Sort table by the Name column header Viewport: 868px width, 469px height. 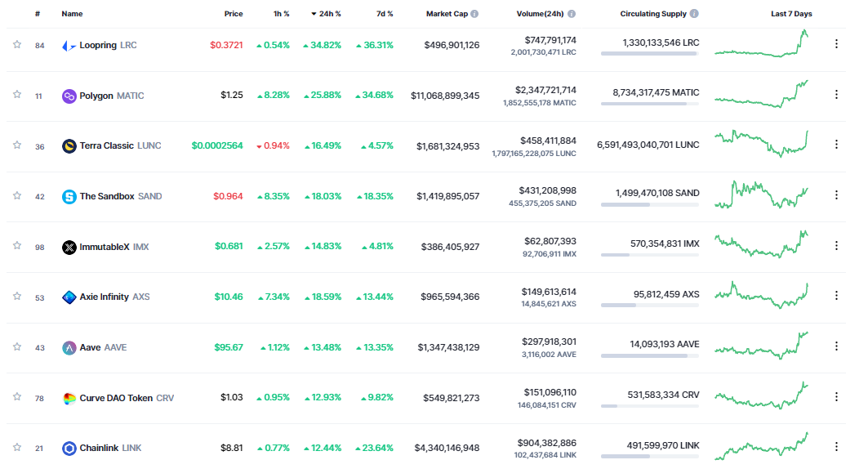pyautogui.click(x=72, y=14)
